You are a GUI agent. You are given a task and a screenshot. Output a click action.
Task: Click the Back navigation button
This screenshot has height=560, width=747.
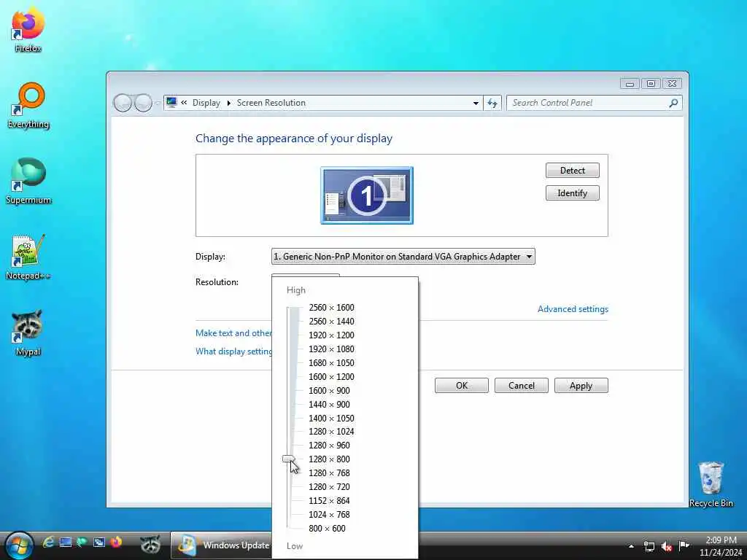point(123,102)
